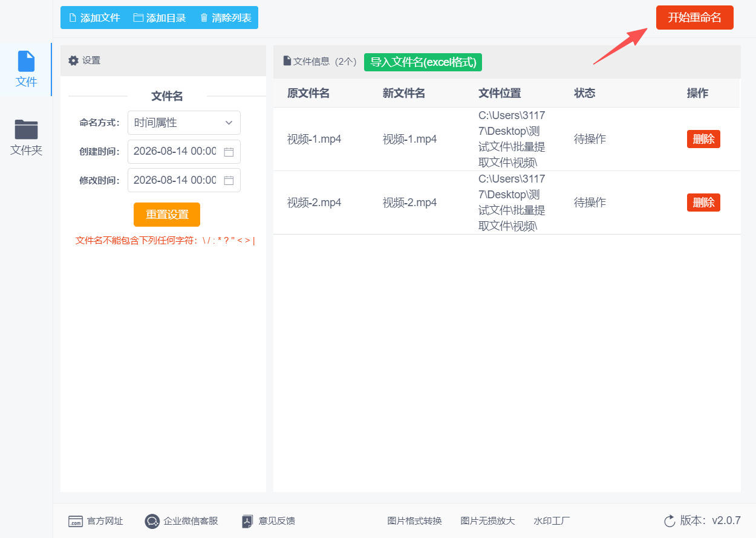
Task: Click the folder icon on 添加目录
Action: click(138, 18)
